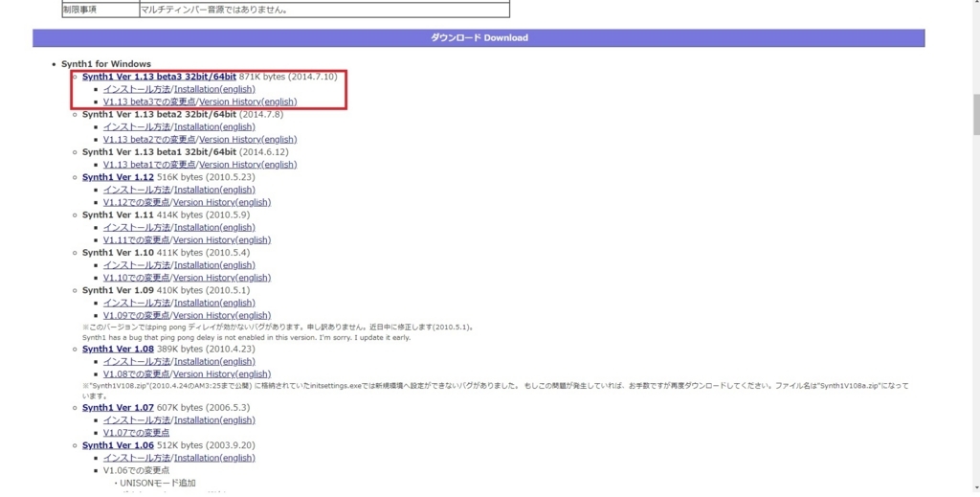
Task: Open インストール方法 under Ver 1.11
Action: 137,228
